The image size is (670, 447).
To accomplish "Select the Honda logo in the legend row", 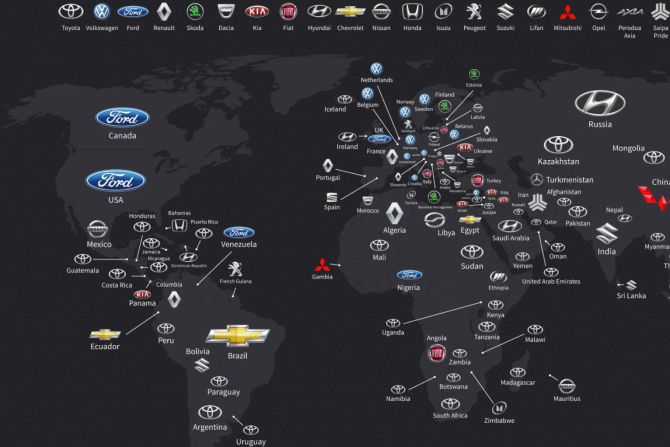I will click(412, 12).
